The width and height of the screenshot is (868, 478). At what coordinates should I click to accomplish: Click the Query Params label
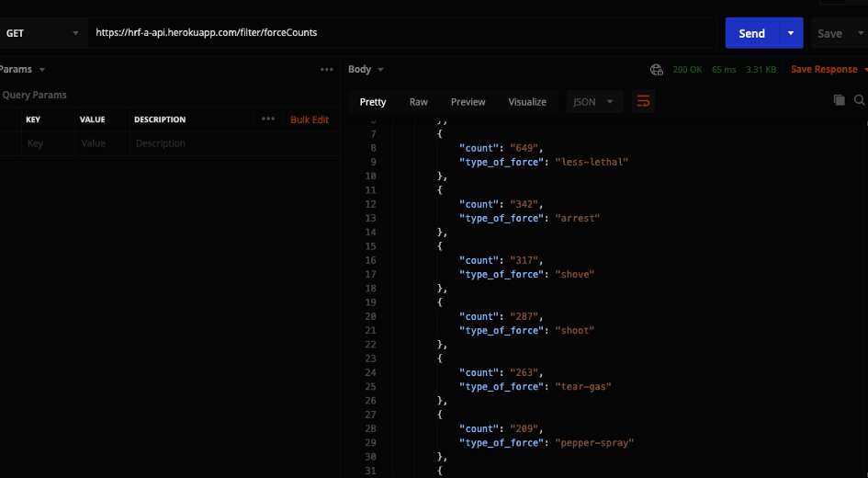[x=34, y=96]
